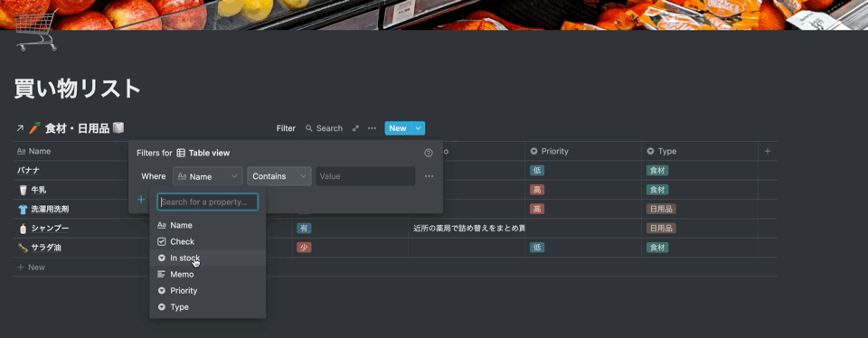Click the 食材 type tag in サラダ油 row
This screenshot has height=338, width=868.
[x=657, y=248]
